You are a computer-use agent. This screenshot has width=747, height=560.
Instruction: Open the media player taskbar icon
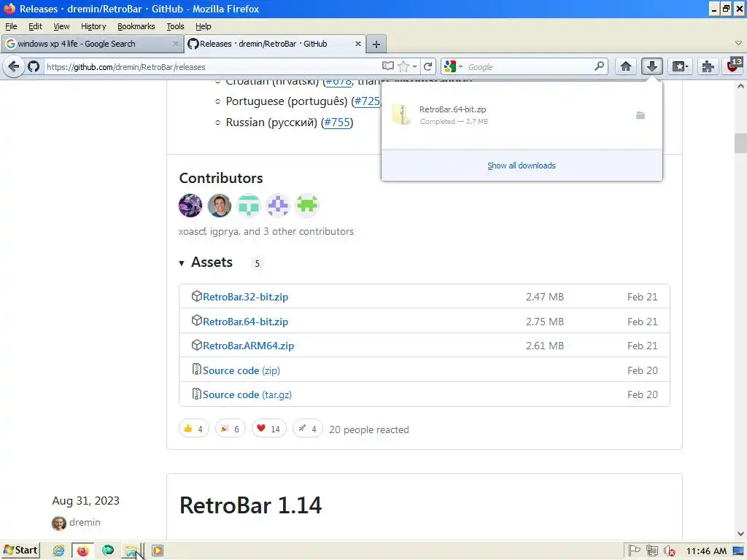(x=158, y=551)
